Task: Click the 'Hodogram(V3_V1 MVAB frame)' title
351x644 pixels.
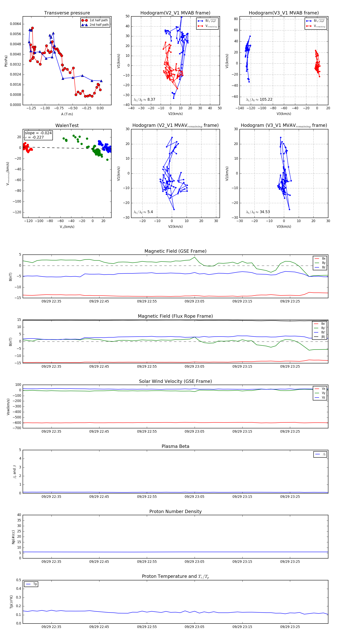Action: coord(284,13)
